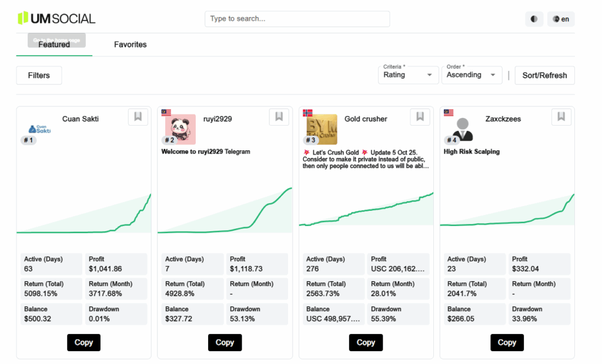The height and width of the screenshot is (364, 602).
Task: Toggle the dark mode theme button
Action: 534,19
